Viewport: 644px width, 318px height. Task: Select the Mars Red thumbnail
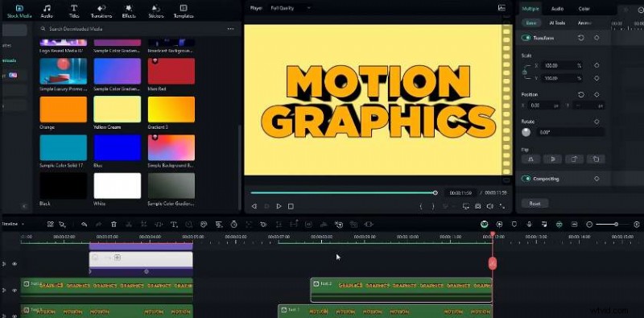click(x=171, y=71)
